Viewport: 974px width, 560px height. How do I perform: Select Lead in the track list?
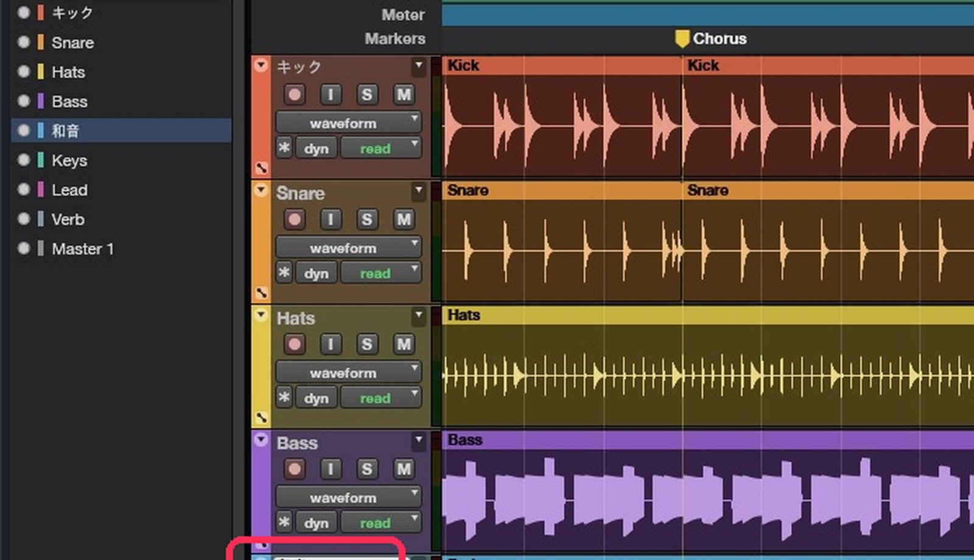click(69, 190)
